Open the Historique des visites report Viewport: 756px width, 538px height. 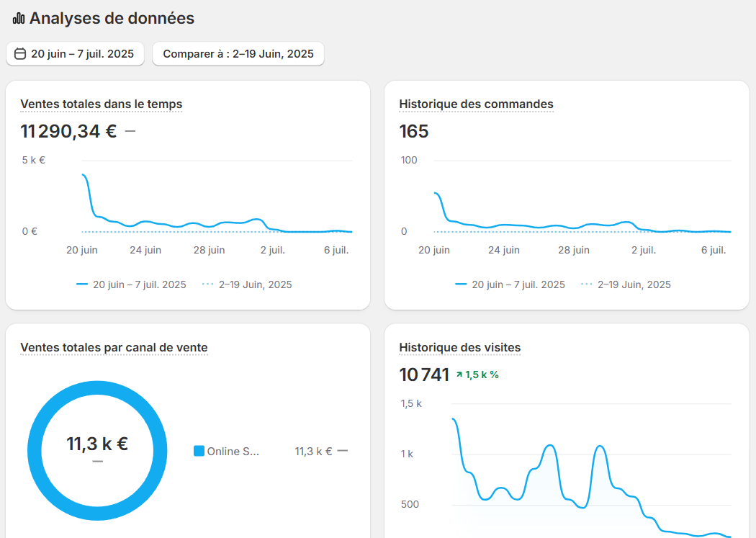pos(459,348)
